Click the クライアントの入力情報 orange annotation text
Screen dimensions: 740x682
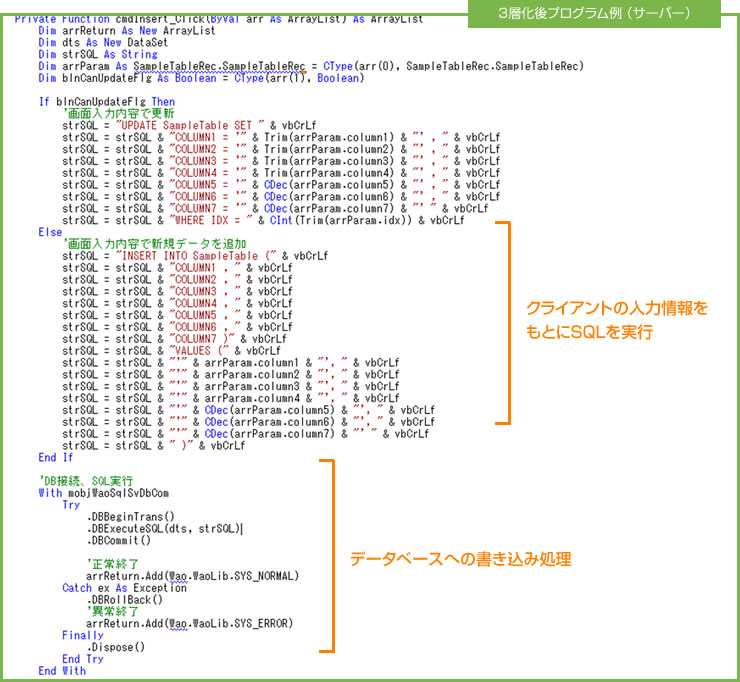[617, 309]
